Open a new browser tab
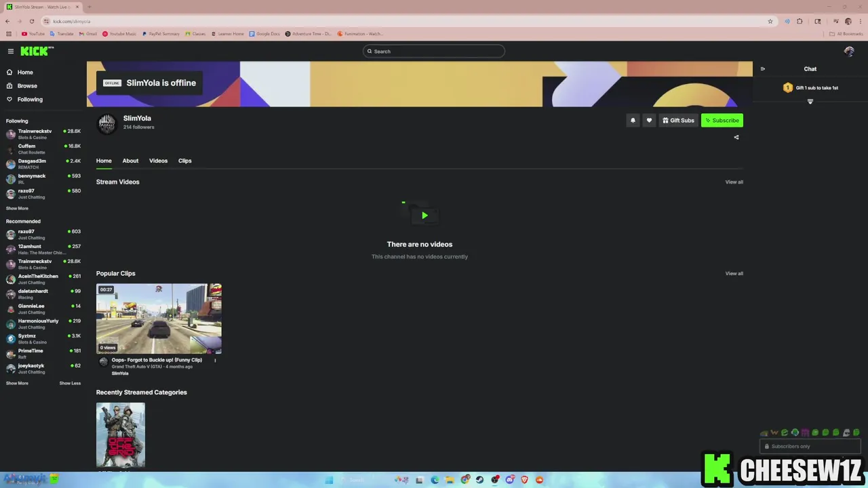Viewport: 868px width, 488px height. tap(89, 7)
